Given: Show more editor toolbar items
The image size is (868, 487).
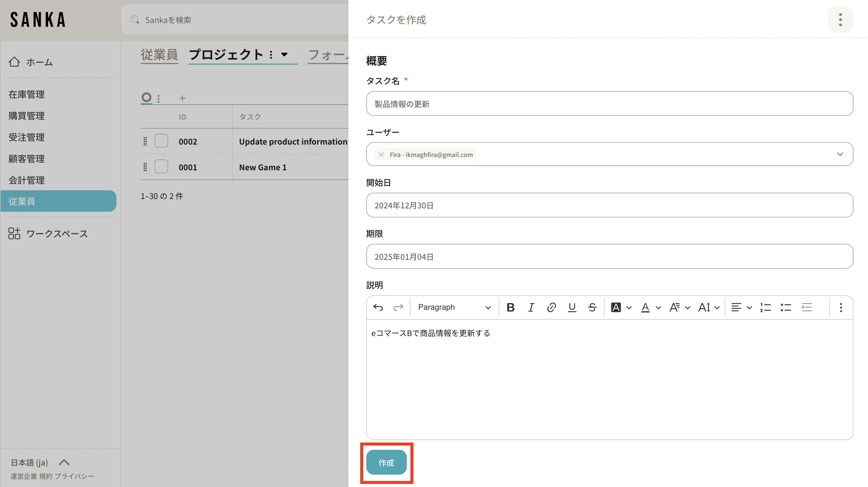Looking at the screenshot, I should pos(841,307).
